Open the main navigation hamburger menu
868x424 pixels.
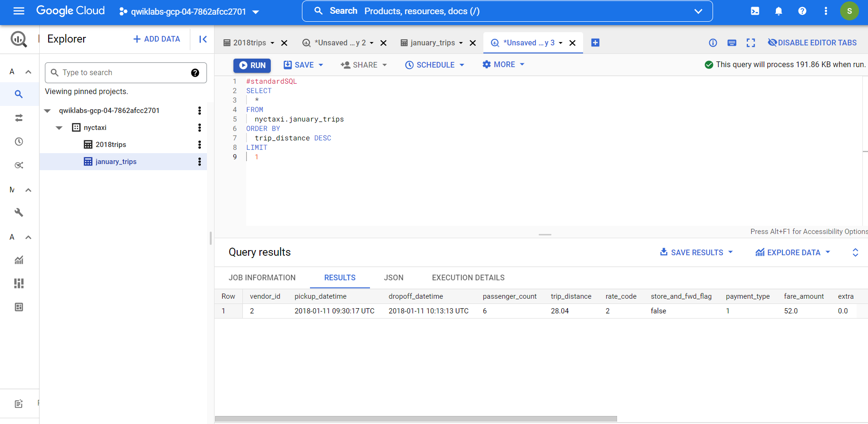(19, 11)
